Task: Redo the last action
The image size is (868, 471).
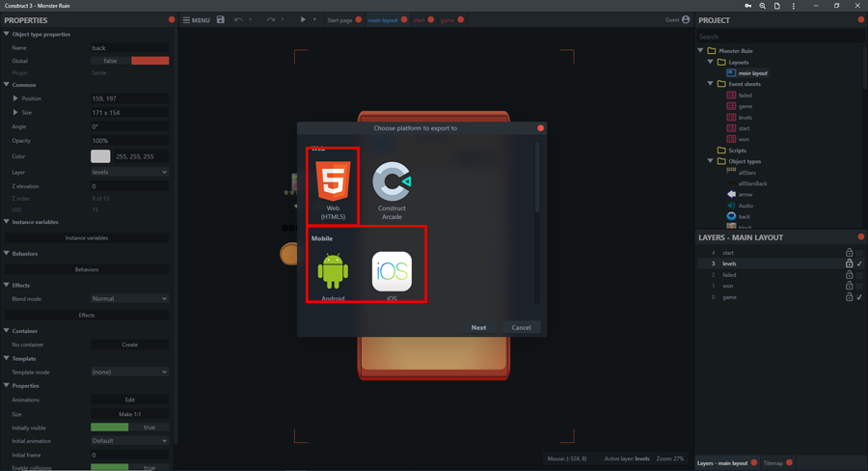Action: [271, 19]
